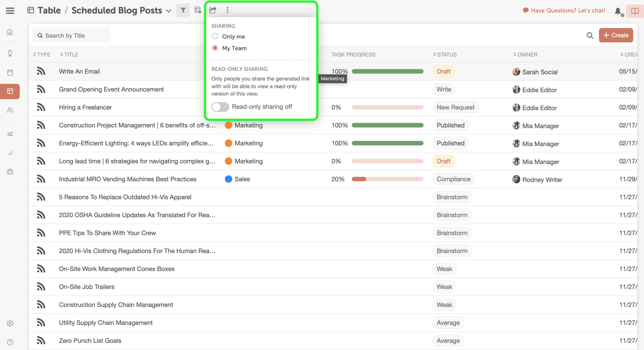Open calendar icon in left sidebar
The image size is (644, 350).
coord(10,72)
